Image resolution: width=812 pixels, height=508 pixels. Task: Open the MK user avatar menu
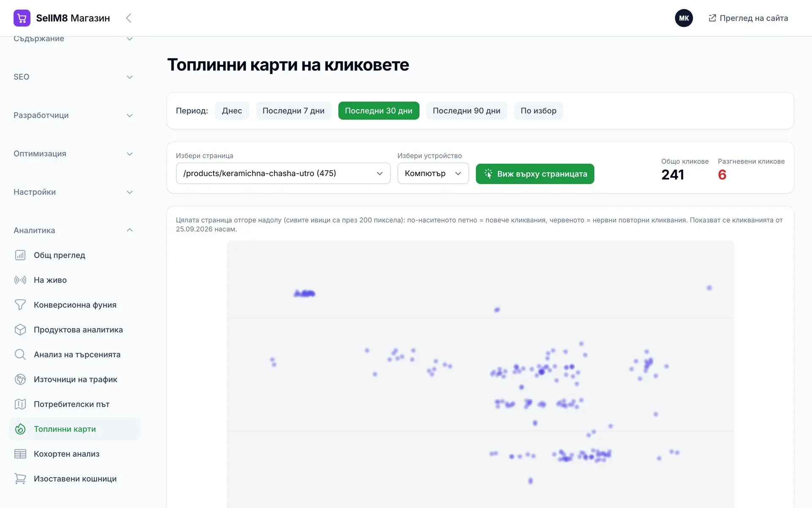(x=684, y=18)
